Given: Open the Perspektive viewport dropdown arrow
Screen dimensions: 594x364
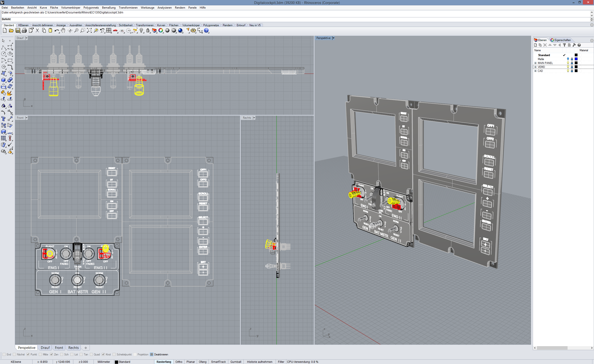Looking at the screenshot, I should pyautogui.click(x=333, y=38).
